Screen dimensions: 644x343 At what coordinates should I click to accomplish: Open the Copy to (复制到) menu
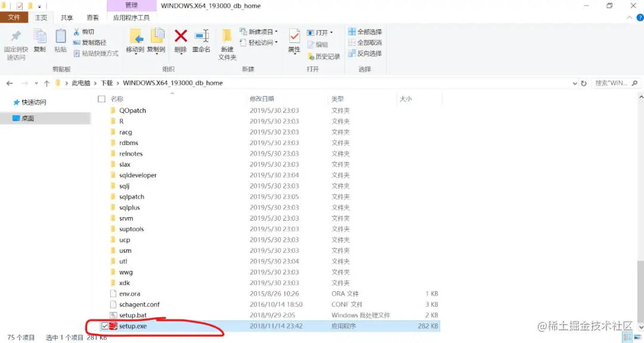[156, 41]
